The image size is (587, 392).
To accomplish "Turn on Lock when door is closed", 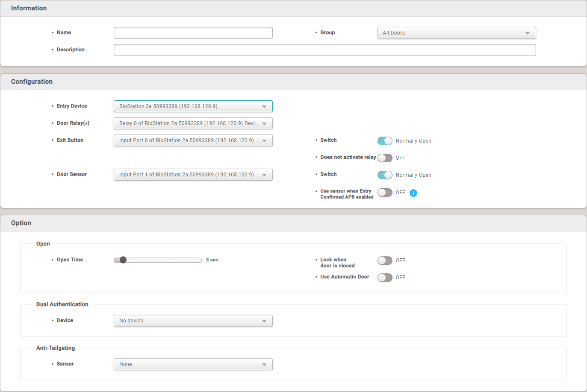I will 385,260.
